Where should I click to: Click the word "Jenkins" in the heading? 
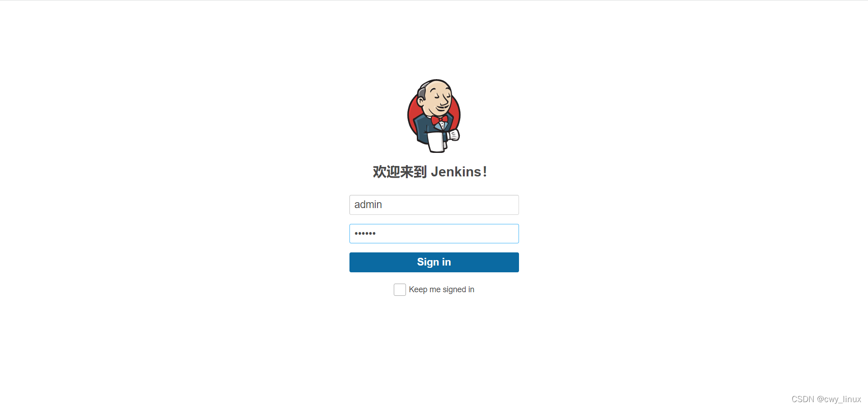point(456,172)
